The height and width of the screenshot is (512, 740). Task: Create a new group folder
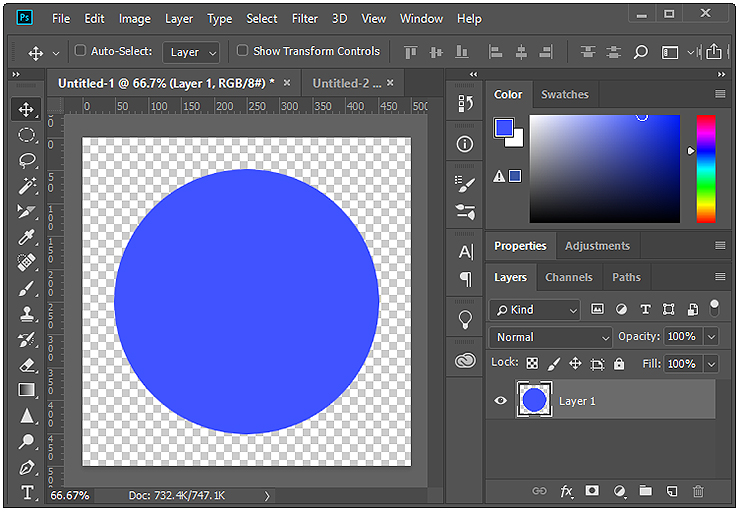[645, 491]
